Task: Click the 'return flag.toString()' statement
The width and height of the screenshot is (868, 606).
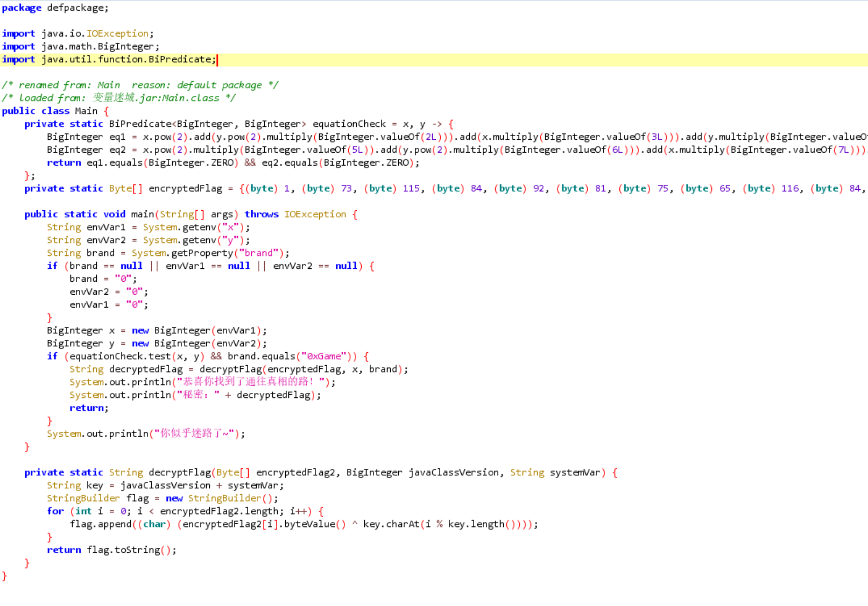Action: click(x=111, y=550)
